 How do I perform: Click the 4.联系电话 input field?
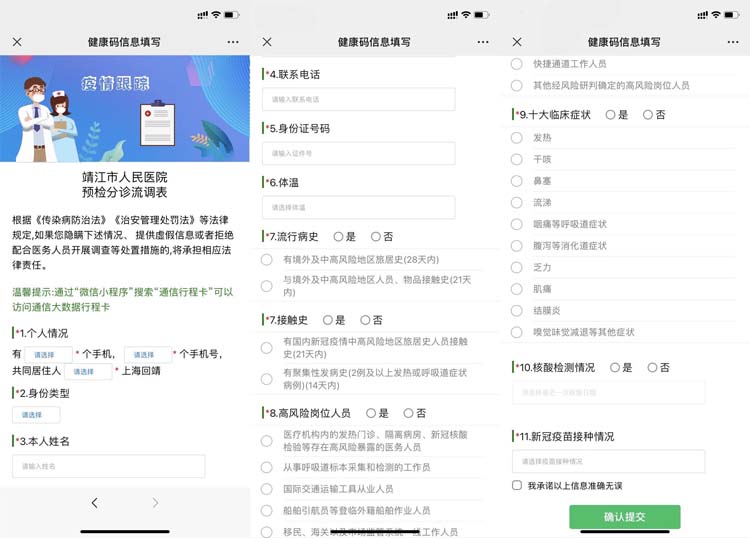359,99
